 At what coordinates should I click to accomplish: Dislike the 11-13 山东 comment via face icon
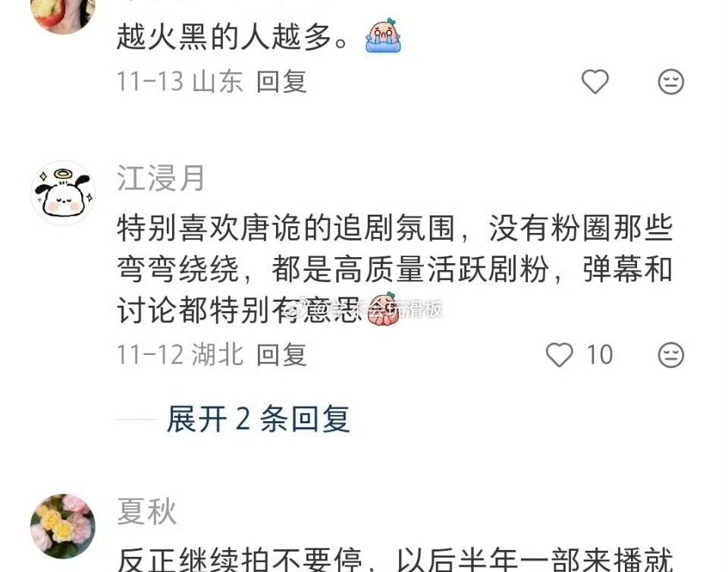[671, 82]
